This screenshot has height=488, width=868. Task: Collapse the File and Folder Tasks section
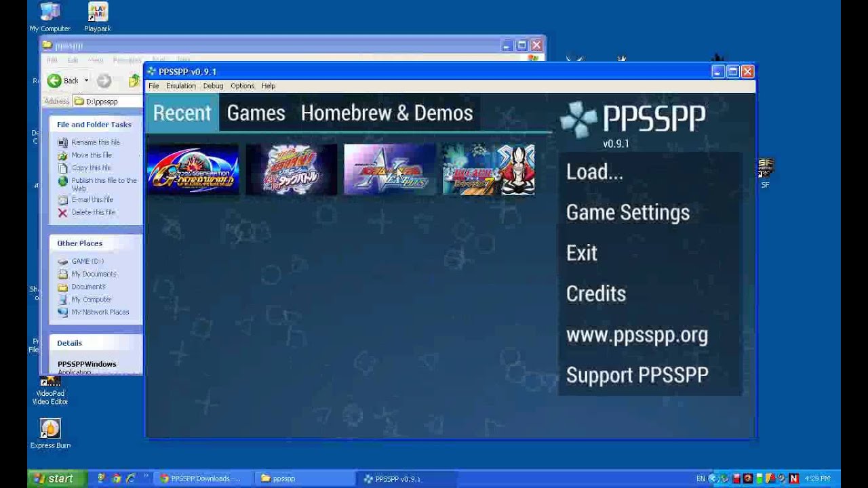pyautogui.click(x=95, y=125)
